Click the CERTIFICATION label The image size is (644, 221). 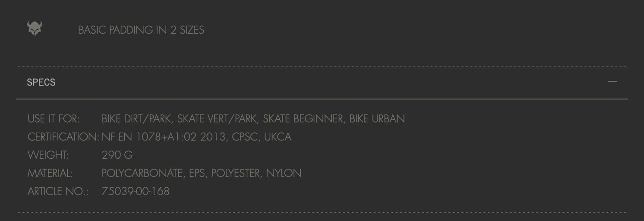pyautogui.click(x=63, y=137)
